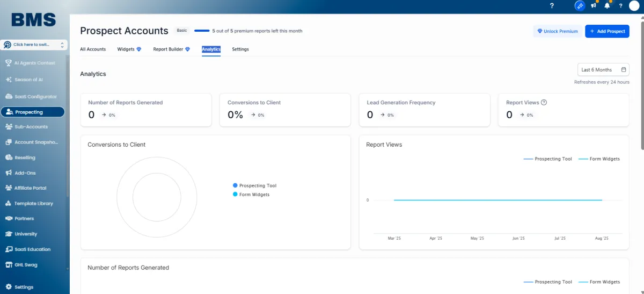Expand the account switcher dropdown

click(34, 45)
